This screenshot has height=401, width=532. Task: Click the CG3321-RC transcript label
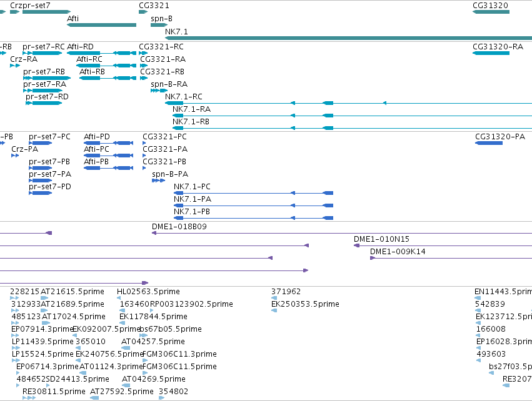coord(161,46)
